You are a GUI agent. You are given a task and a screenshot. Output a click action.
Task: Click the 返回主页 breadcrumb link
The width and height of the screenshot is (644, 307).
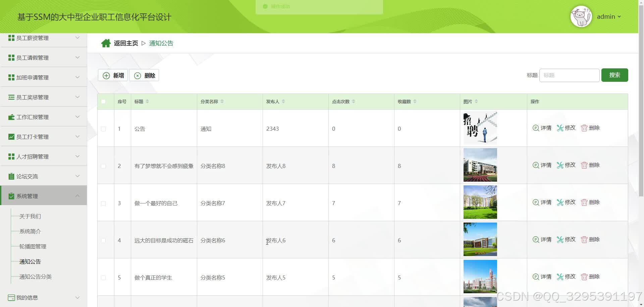pyautogui.click(x=126, y=43)
